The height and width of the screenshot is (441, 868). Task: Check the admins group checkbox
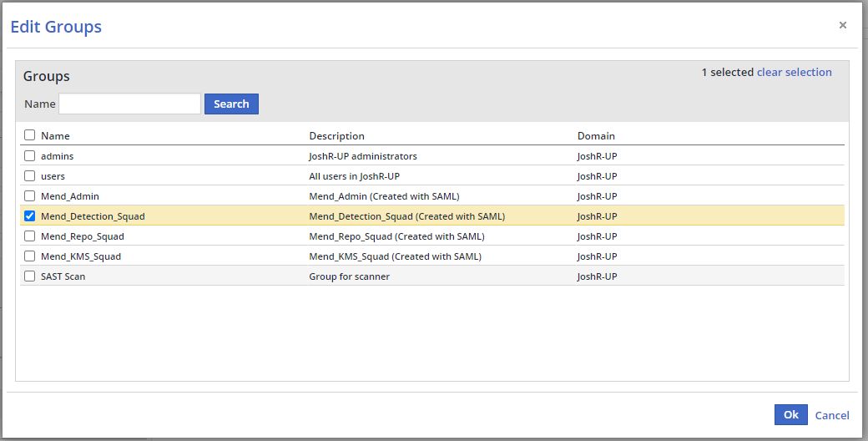[30, 156]
